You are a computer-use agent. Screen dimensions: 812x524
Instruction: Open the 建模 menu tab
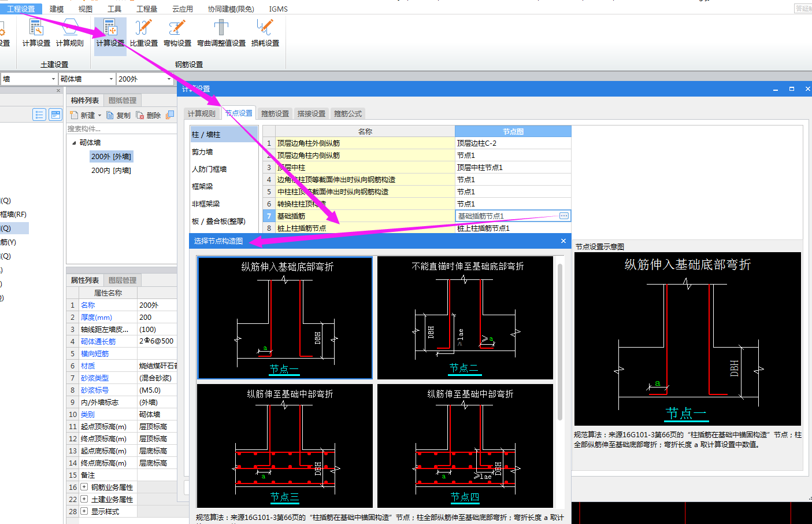[x=57, y=9]
